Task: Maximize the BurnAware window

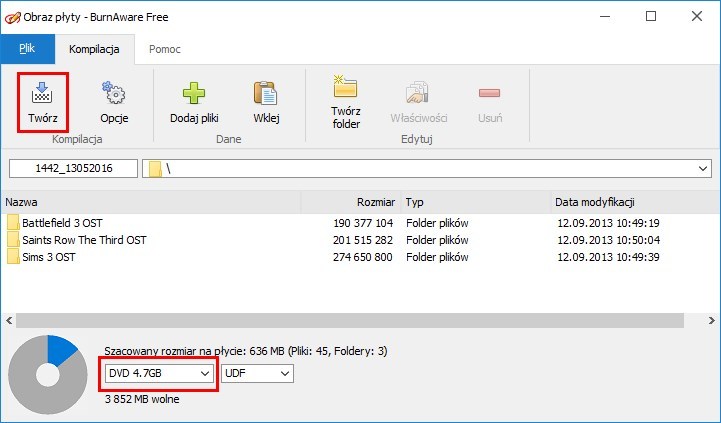Action: tap(651, 17)
